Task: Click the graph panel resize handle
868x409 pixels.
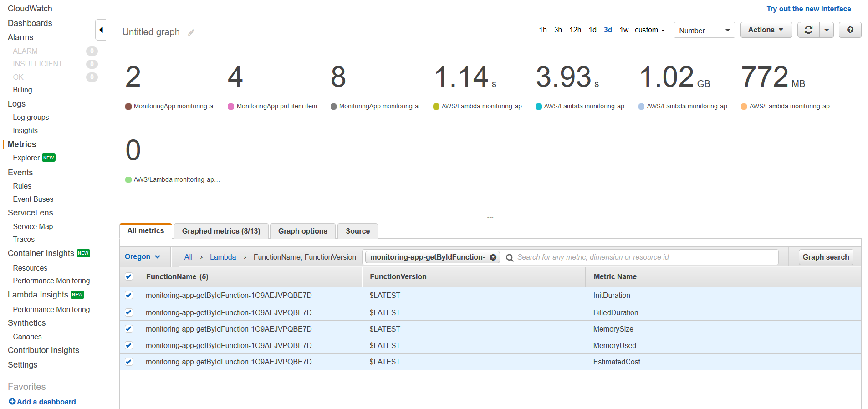Action: click(x=490, y=218)
